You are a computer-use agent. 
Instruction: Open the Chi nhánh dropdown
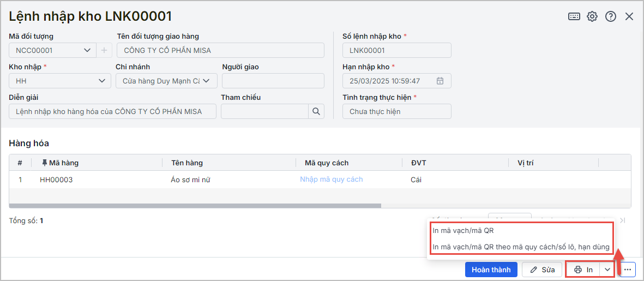(207, 81)
